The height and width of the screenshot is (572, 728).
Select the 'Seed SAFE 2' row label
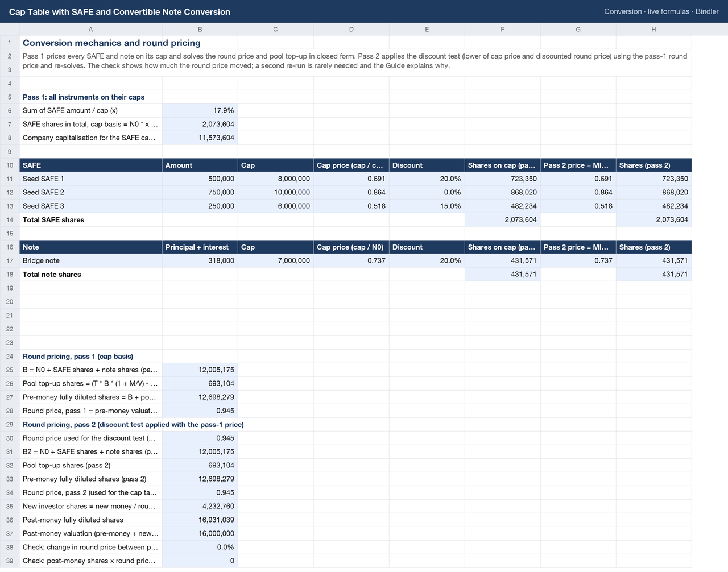[91, 192]
